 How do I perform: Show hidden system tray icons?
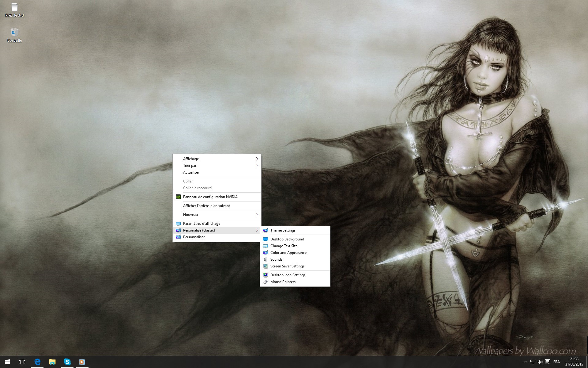pyautogui.click(x=526, y=362)
